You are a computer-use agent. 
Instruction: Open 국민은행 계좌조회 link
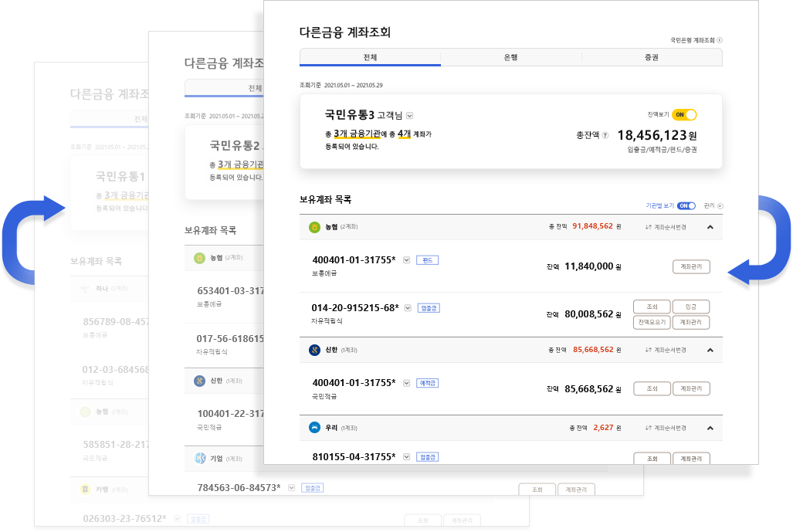pyautogui.click(x=696, y=40)
